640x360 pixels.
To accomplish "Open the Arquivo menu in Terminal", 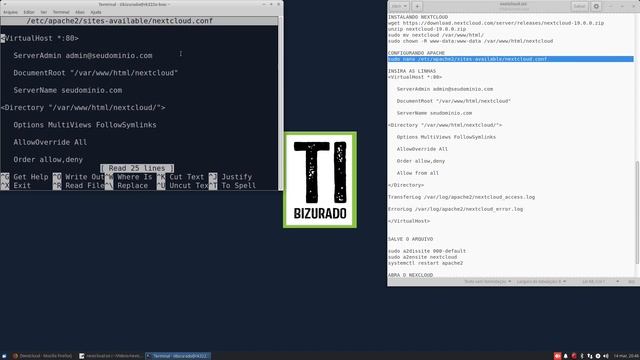I will tap(10, 12).
